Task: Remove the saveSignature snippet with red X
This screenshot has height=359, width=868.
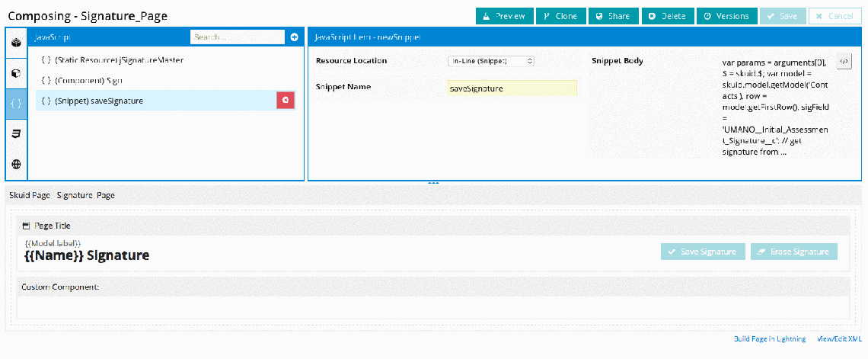Action: tap(286, 101)
